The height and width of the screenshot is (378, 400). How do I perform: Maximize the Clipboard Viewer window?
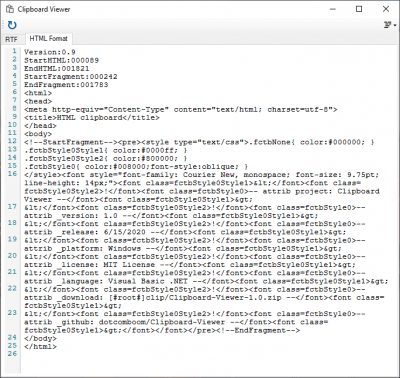tap(359, 9)
